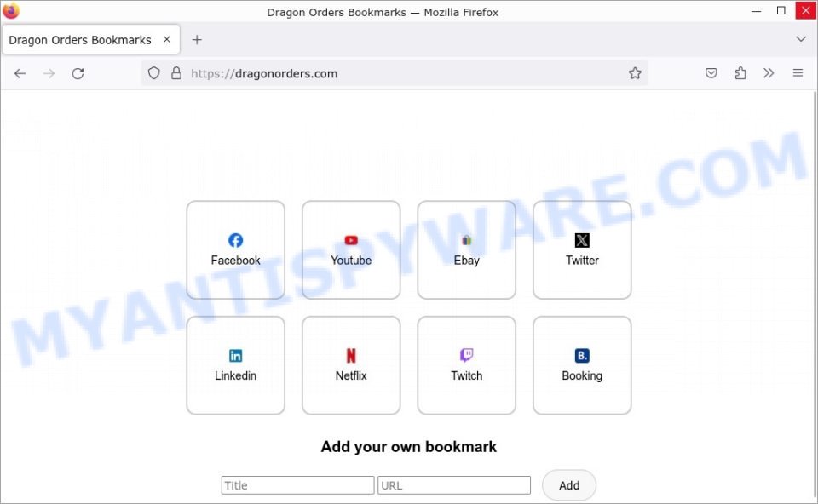Click the Add your own bookmark heading

408,447
